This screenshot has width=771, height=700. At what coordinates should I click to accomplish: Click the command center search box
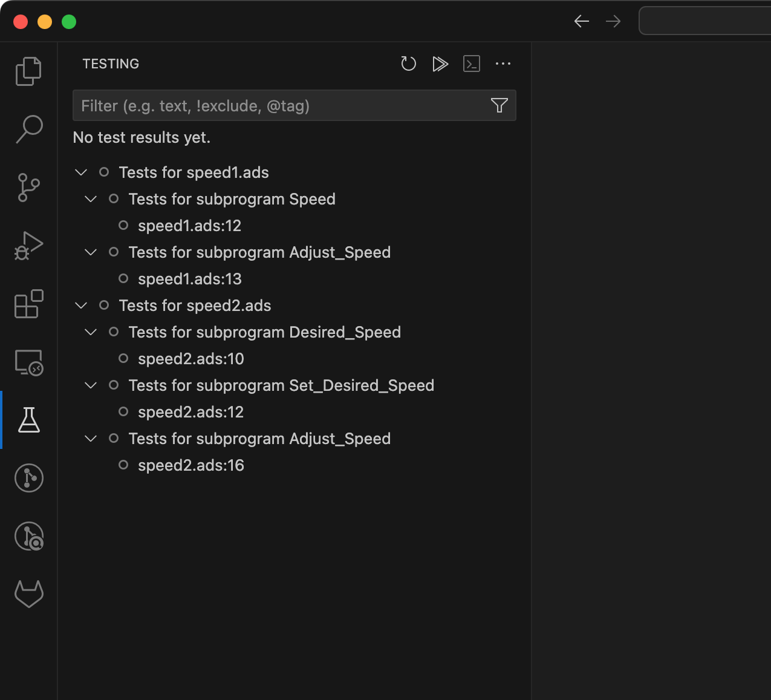705,21
